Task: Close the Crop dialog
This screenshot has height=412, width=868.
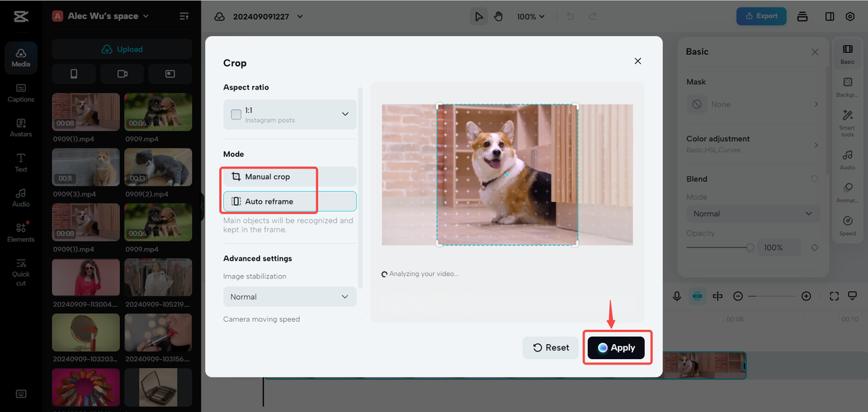Action: (637, 61)
